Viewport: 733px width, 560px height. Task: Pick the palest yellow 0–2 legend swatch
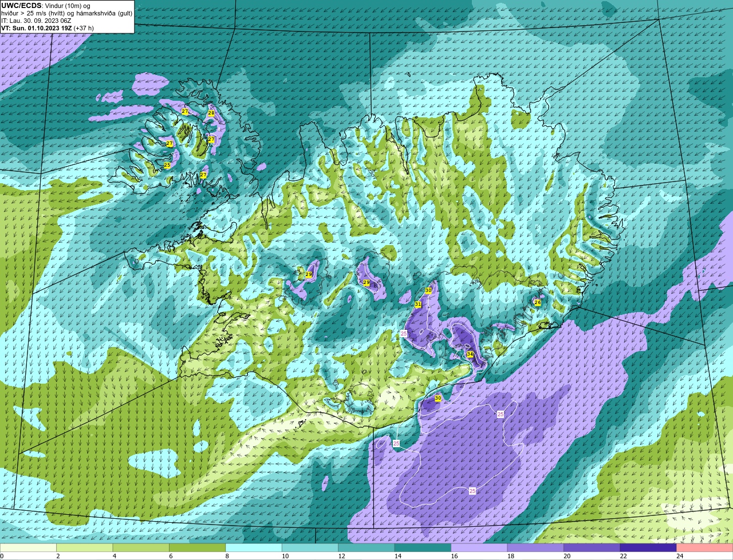29,547
